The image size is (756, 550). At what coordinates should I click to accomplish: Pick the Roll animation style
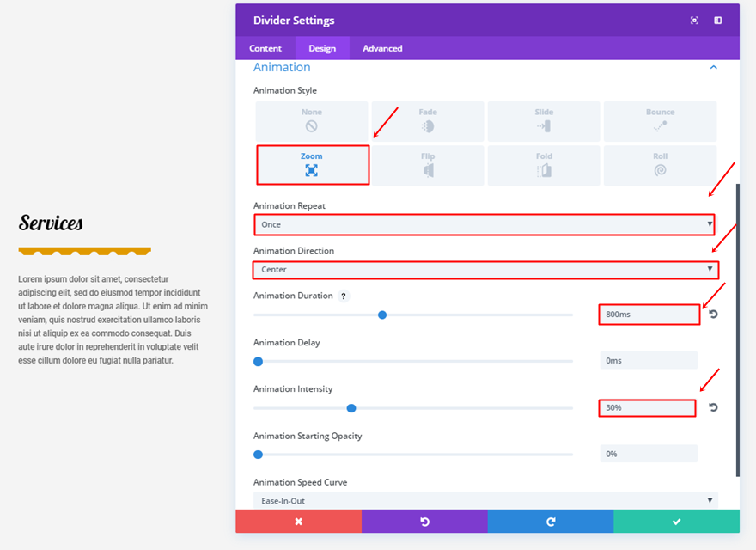coord(660,165)
